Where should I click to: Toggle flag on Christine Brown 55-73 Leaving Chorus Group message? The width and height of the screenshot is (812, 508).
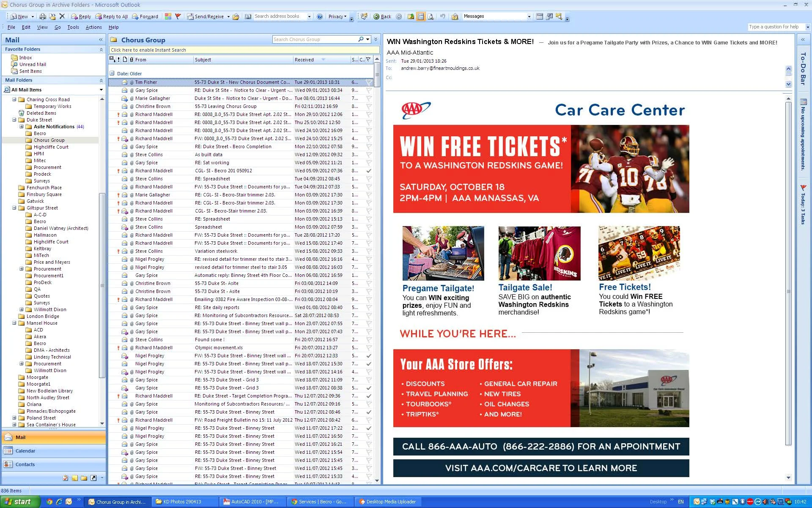pyautogui.click(x=369, y=106)
